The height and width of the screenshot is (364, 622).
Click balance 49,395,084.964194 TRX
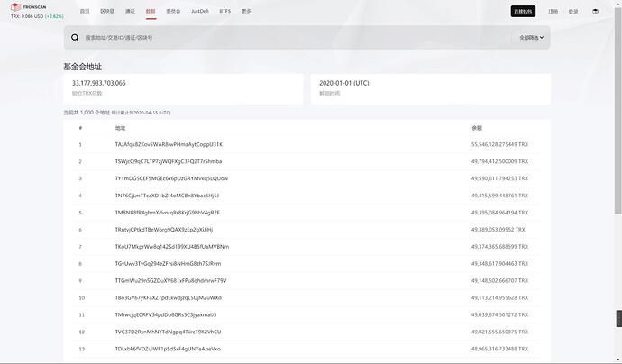tap(499, 213)
